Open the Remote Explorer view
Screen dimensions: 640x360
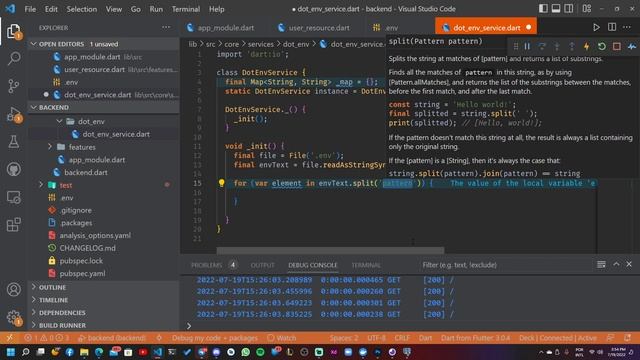(13, 197)
